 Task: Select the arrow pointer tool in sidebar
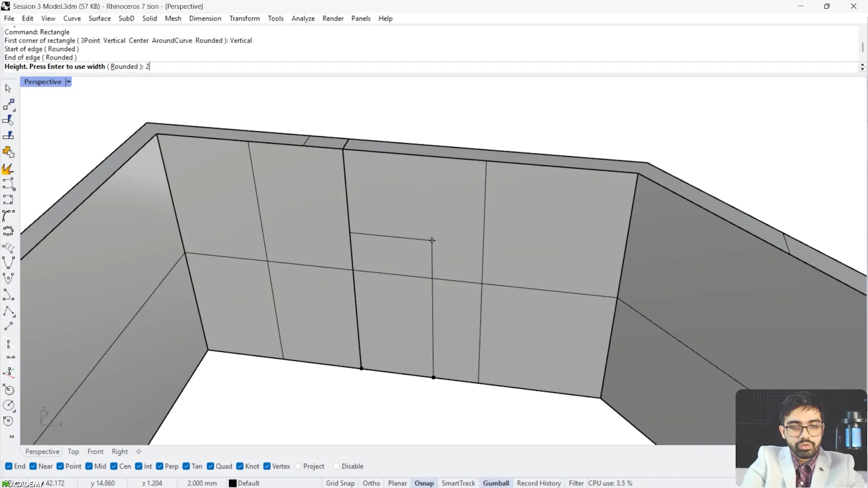(8, 88)
